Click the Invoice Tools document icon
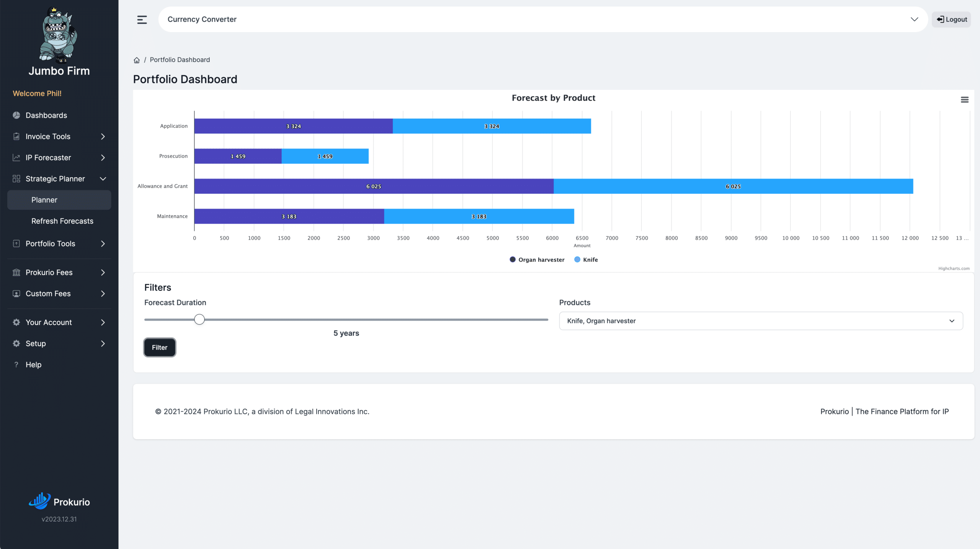980x549 pixels. tap(16, 136)
